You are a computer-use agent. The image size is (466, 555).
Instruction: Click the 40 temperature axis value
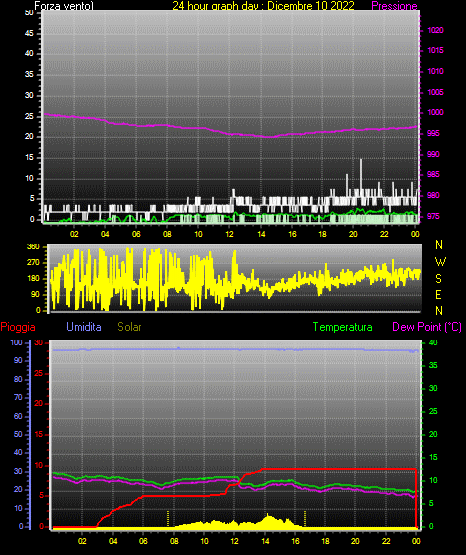click(433, 342)
